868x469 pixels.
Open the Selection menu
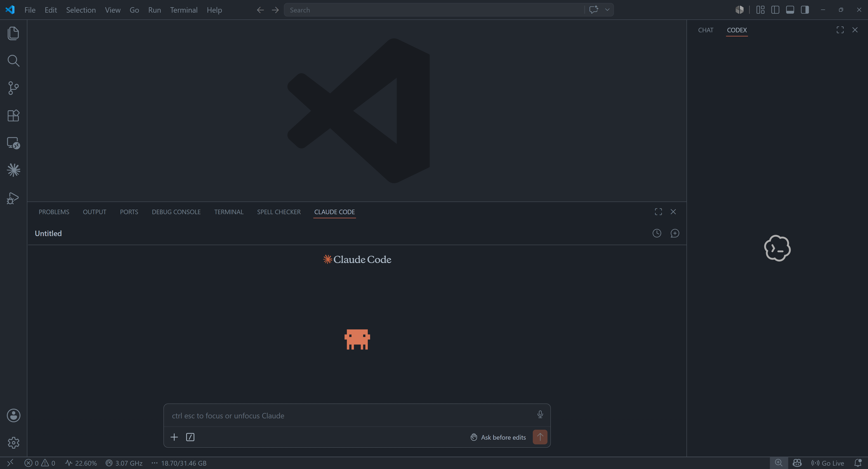(x=81, y=10)
